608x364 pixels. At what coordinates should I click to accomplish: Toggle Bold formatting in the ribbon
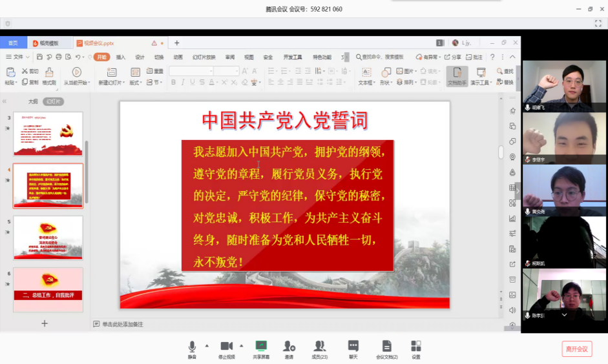174,82
